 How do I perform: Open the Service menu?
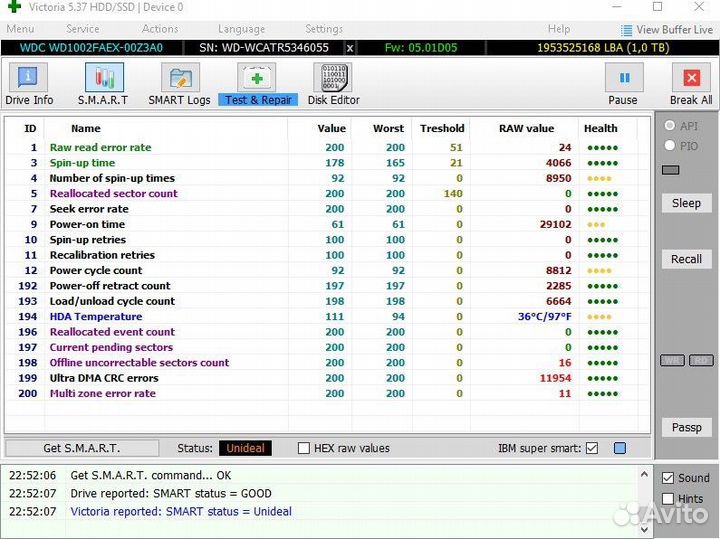83,29
